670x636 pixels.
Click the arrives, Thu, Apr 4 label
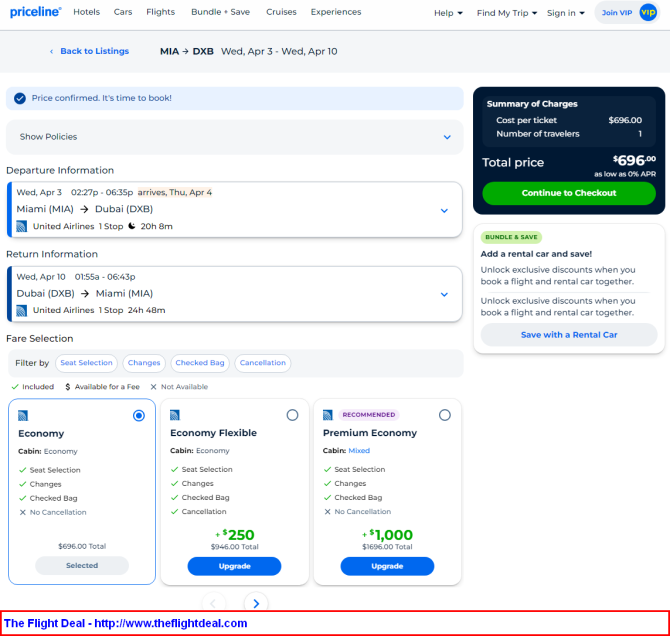[x=175, y=192]
